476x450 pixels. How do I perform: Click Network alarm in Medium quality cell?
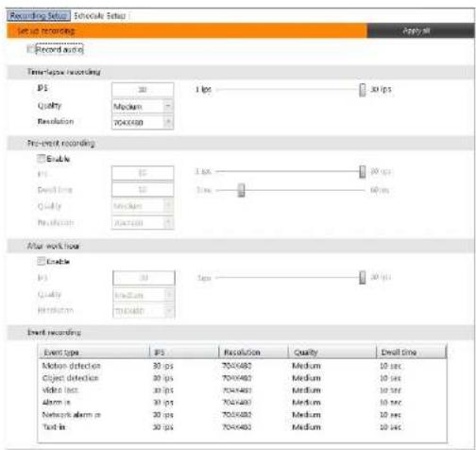tap(306, 415)
